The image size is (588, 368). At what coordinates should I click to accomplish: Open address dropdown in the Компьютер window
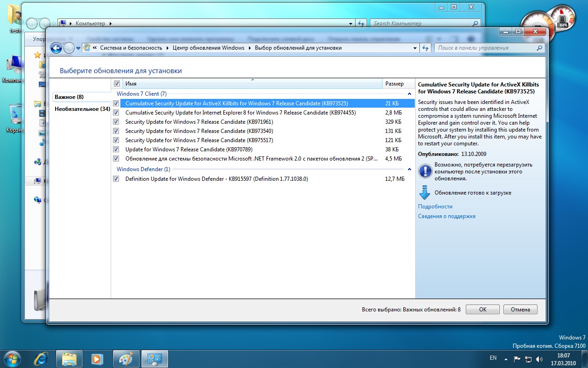pyautogui.click(x=351, y=23)
